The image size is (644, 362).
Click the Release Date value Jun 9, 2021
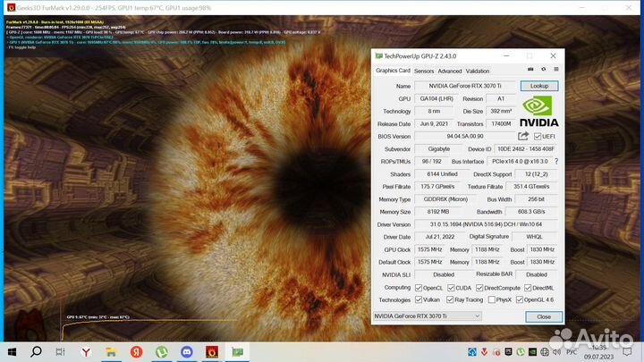(434, 123)
